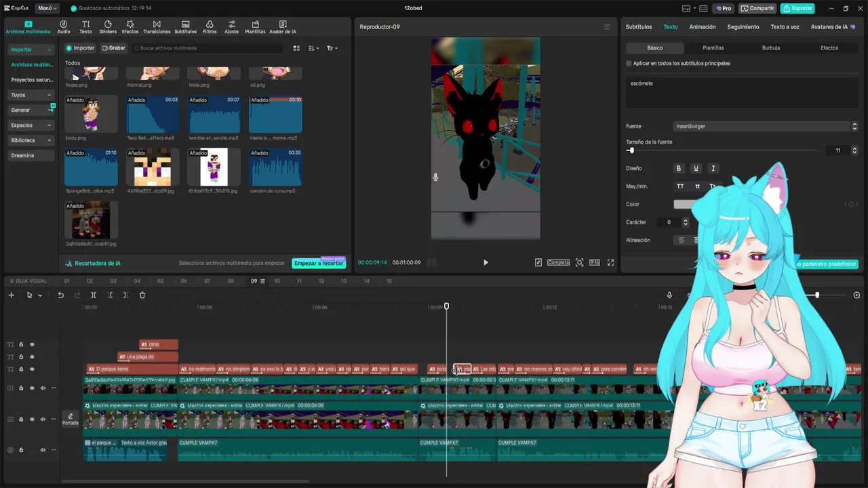Open the Transiciones panel
868x488 pixels.
coord(157,27)
